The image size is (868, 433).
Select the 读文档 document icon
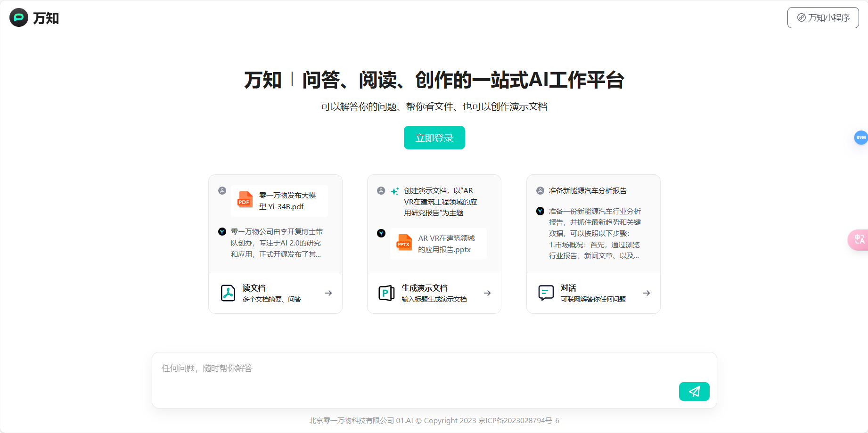pos(228,293)
